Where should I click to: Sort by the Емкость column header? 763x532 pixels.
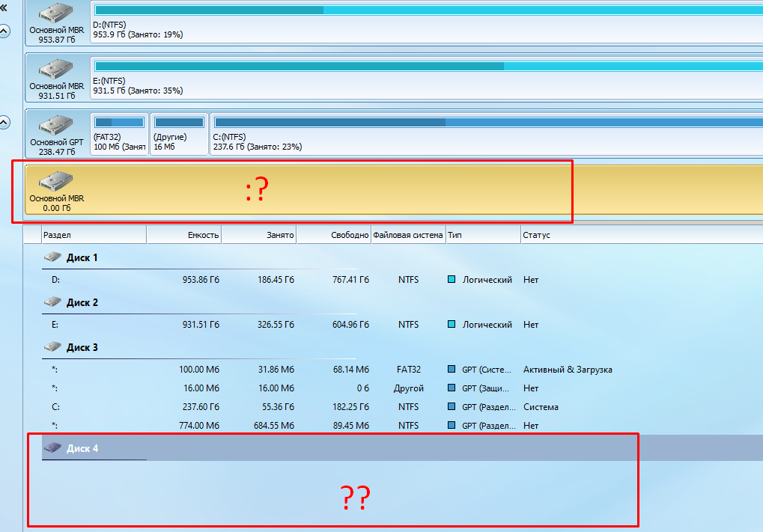184,235
